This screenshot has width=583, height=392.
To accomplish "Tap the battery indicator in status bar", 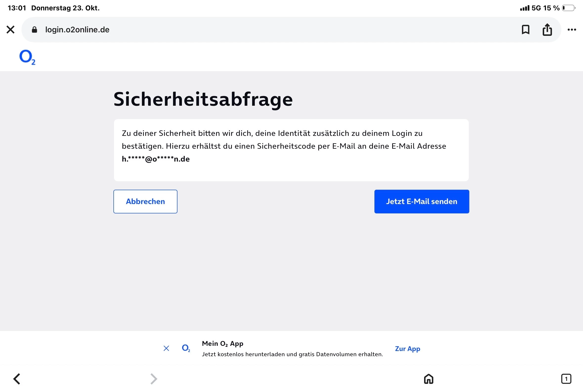I will tap(568, 8).
